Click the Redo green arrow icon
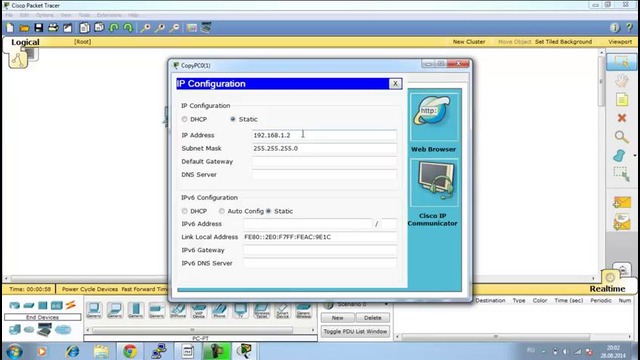 click(x=128, y=28)
